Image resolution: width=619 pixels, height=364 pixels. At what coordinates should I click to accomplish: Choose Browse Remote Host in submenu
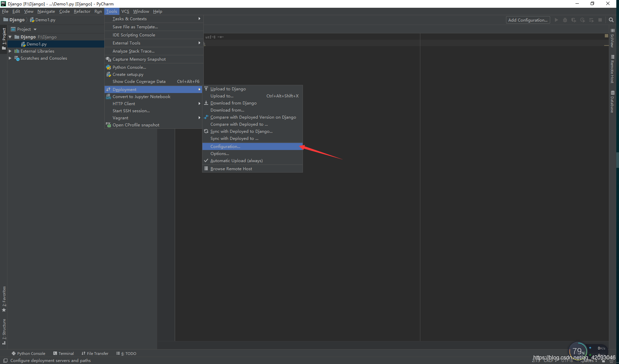coord(252,169)
